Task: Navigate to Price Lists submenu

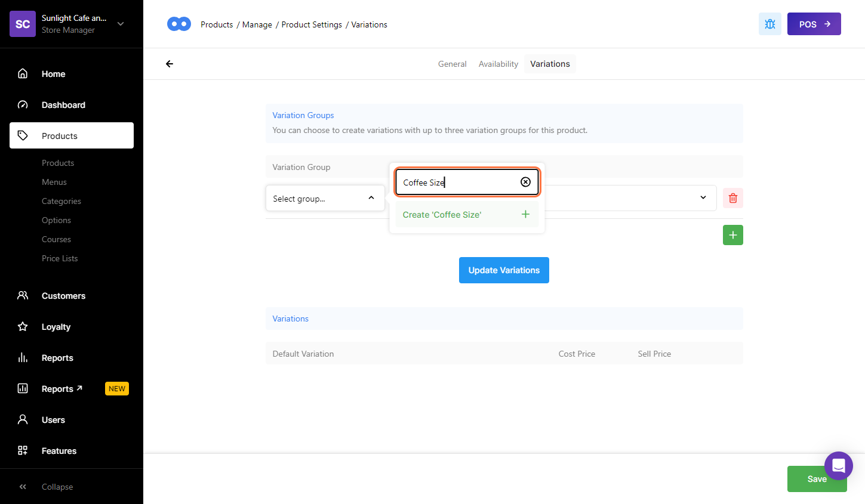Action: coord(60,258)
